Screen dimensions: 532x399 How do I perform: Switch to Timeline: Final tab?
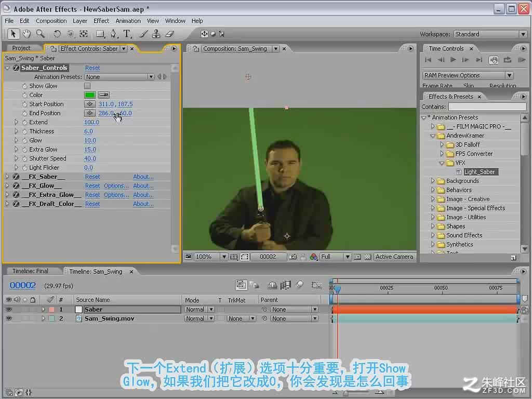[x=30, y=271]
